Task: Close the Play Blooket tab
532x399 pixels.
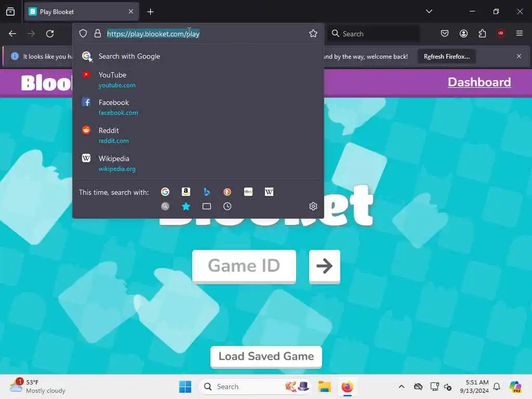Action: click(131, 12)
